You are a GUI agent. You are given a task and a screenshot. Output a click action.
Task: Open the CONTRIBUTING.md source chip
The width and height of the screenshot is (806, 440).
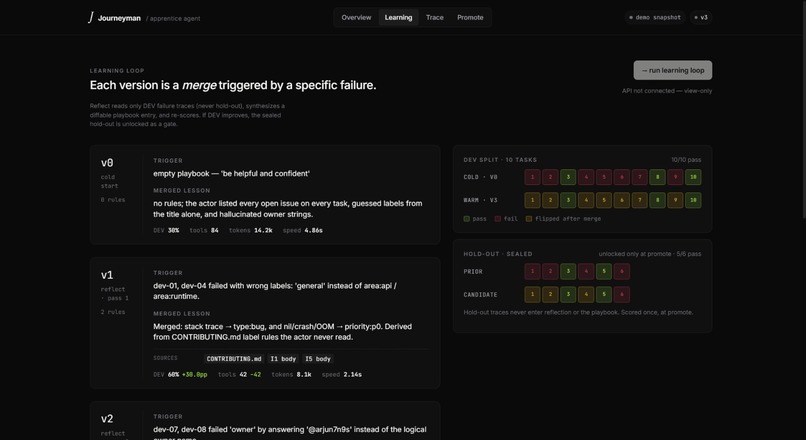(x=234, y=359)
